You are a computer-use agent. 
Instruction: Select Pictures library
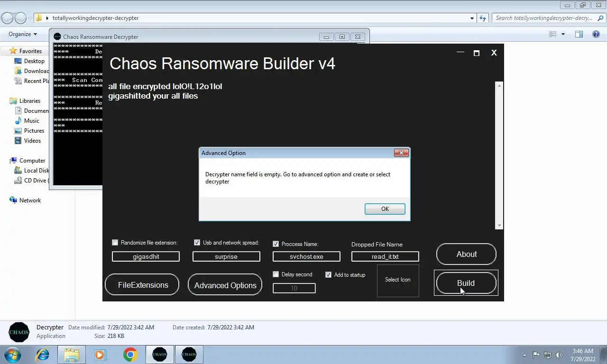point(34,130)
